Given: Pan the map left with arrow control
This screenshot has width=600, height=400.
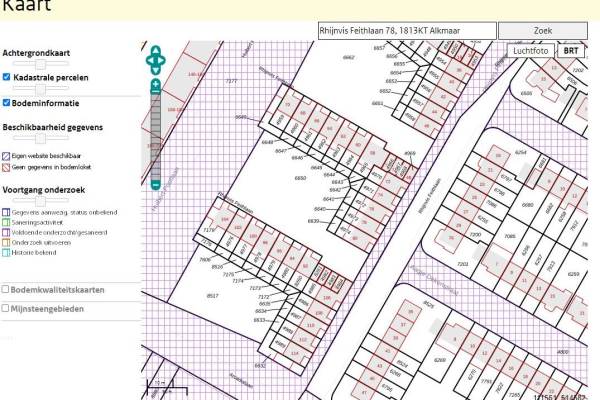Looking at the screenshot, I should (146, 61).
